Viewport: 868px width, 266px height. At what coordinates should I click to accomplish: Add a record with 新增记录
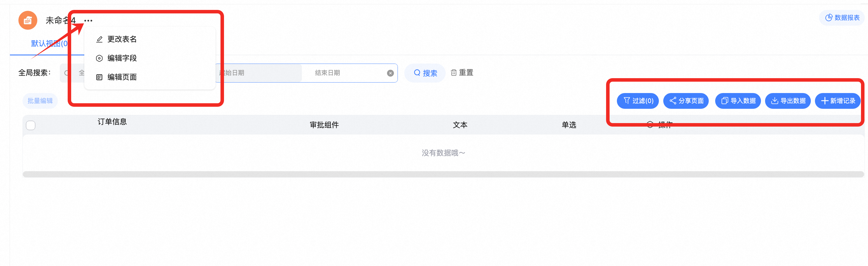(837, 101)
